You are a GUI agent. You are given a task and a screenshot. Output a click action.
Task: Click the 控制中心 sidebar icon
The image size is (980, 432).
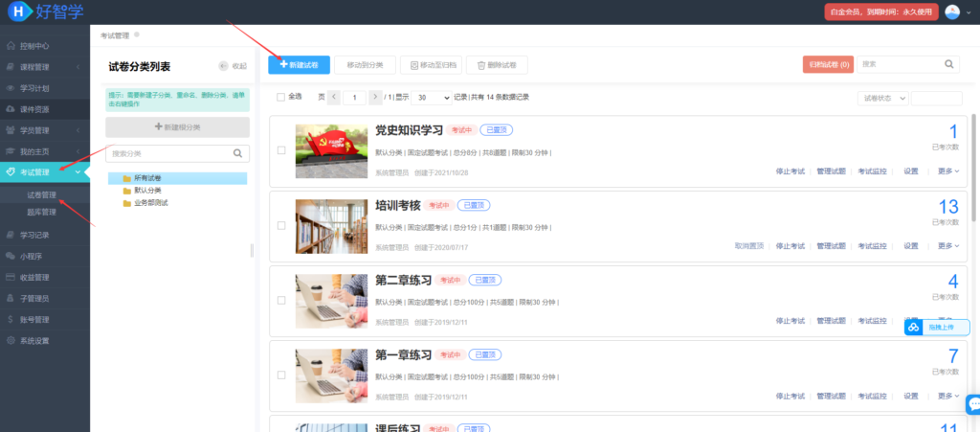(11, 46)
